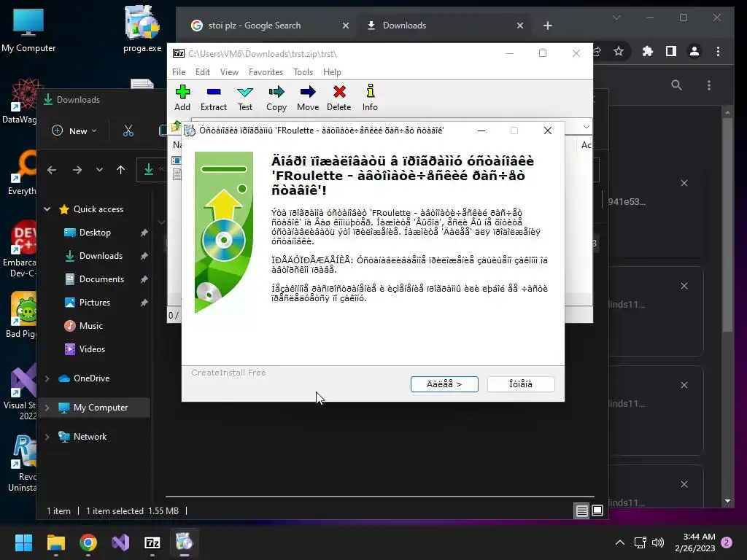Select Desktop in Explorer sidebar
This screenshot has height=560, width=747.
pyautogui.click(x=95, y=233)
